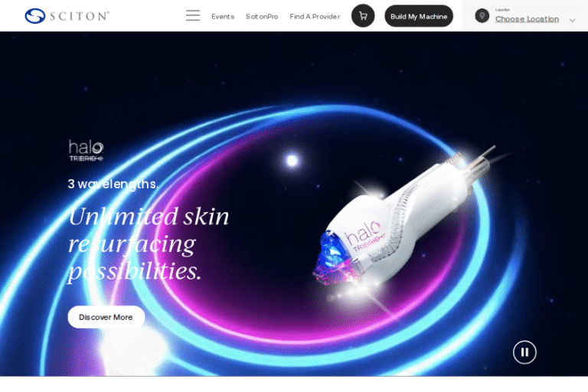Open the ScitonPro menu item
This screenshot has height=392, width=588.
(x=262, y=17)
